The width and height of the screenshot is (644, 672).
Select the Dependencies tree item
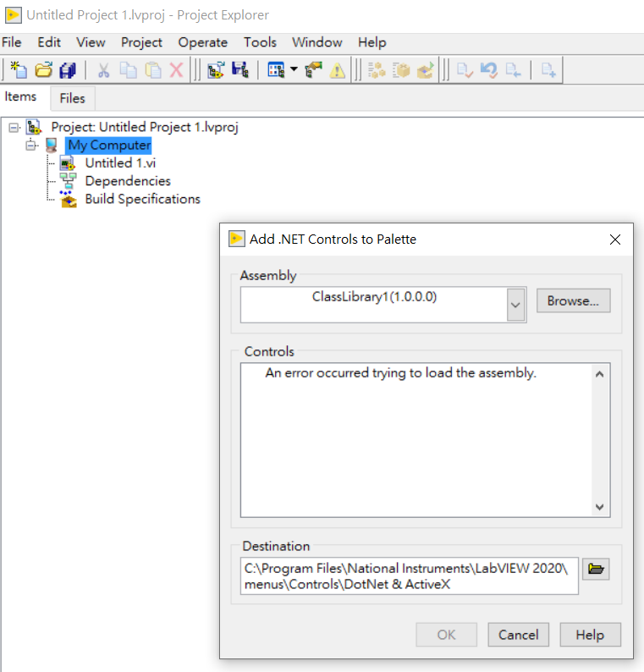coord(128,181)
